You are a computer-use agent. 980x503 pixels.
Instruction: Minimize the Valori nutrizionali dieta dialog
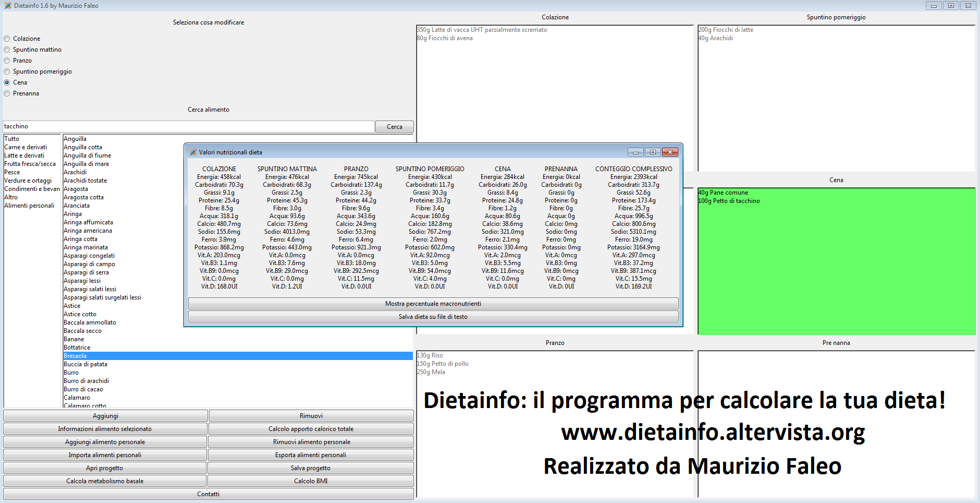(635, 152)
